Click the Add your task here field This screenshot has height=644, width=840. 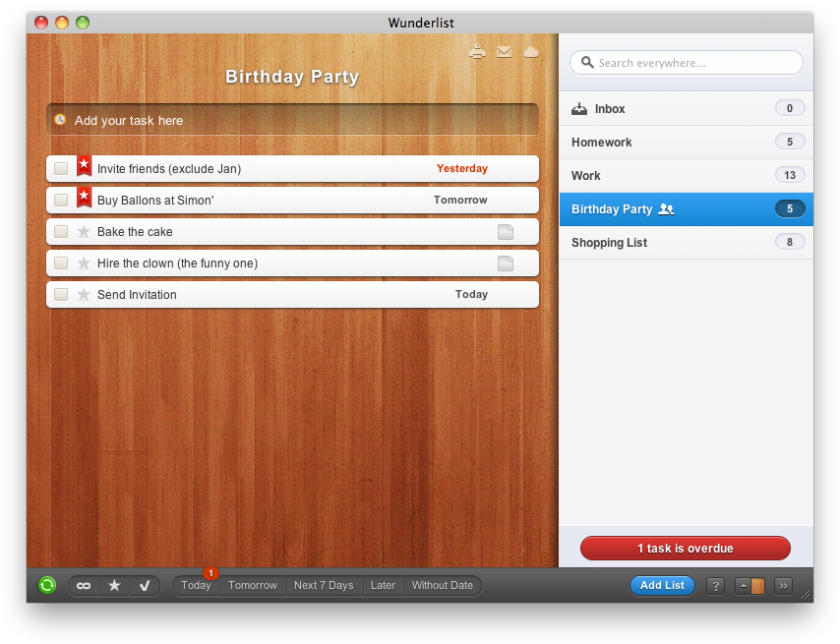pos(292,119)
